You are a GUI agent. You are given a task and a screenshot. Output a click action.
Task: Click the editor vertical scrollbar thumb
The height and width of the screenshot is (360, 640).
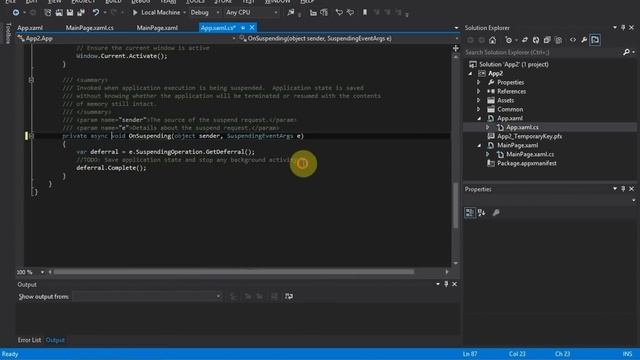pyautogui.click(x=456, y=205)
